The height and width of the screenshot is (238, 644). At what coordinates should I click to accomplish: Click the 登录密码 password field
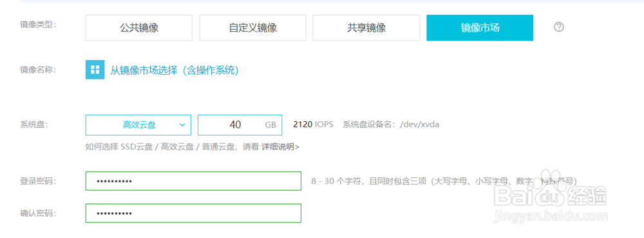click(x=193, y=181)
